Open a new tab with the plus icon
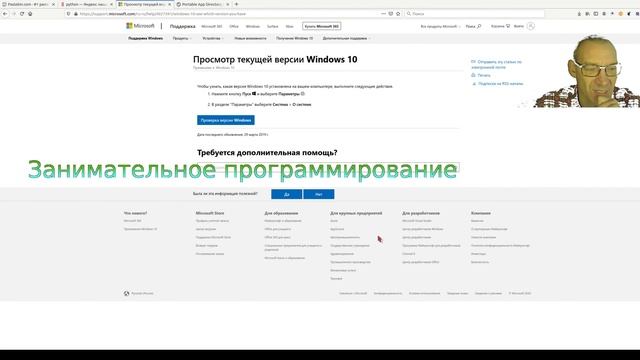640x360 pixels. 236,4
